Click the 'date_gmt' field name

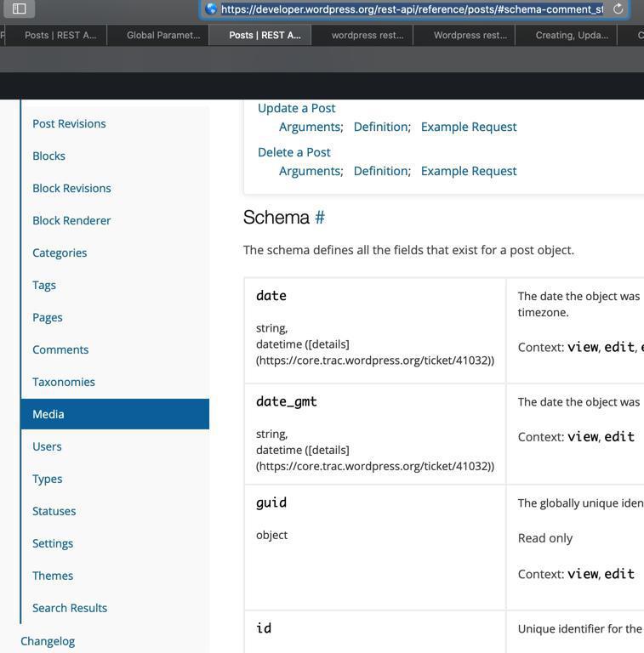coord(287,401)
